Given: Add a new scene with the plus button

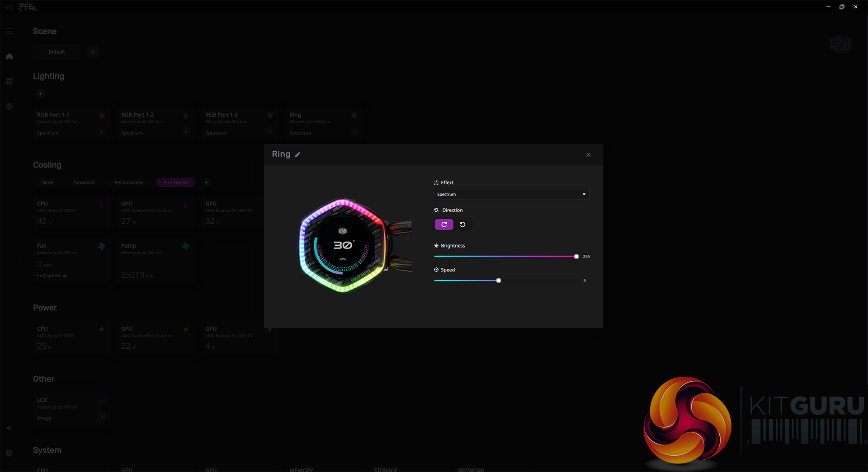Looking at the screenshot, I should [x=93, y=52].
